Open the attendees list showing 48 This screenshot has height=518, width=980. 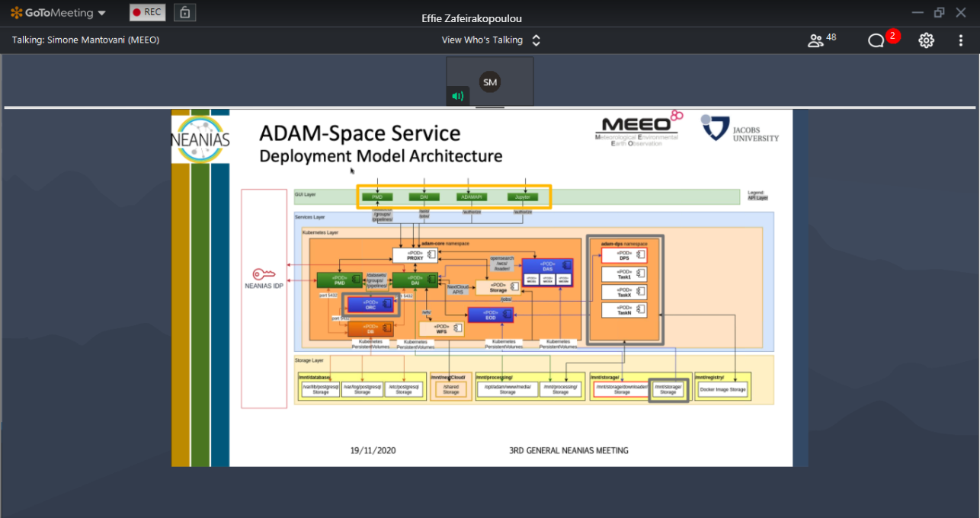coord(821,40)
